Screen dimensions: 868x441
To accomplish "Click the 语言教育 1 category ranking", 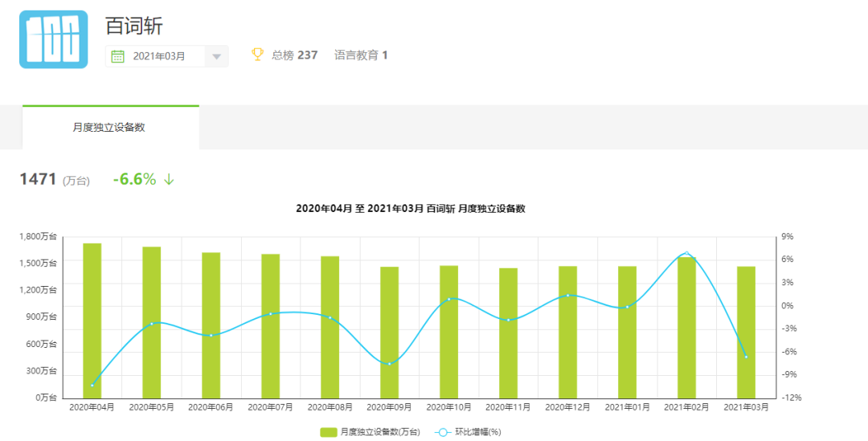I will (x=361, y=55).
